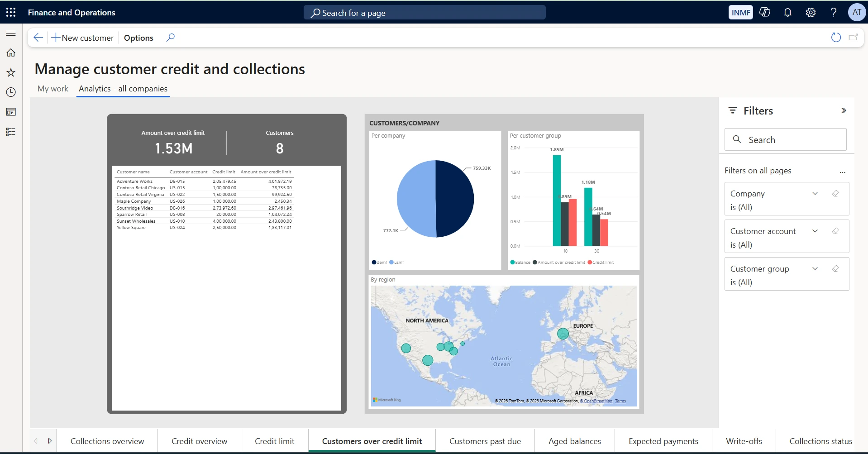The height and width of the screenshot is (454, 868).
Task: Open Modules list icon in sidebar
Action: tap(11, 132)
